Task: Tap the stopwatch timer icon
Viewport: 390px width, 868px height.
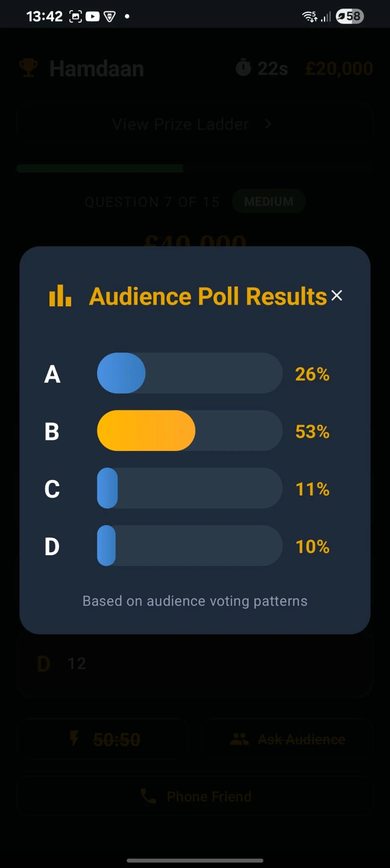Action: tap(243, 68)
